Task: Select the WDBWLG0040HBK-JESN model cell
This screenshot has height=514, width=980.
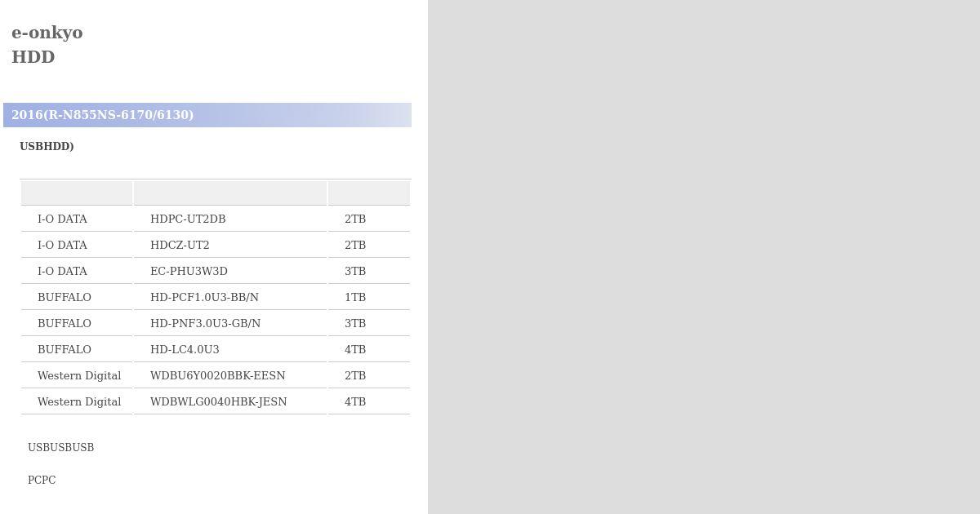Action: 230,401
